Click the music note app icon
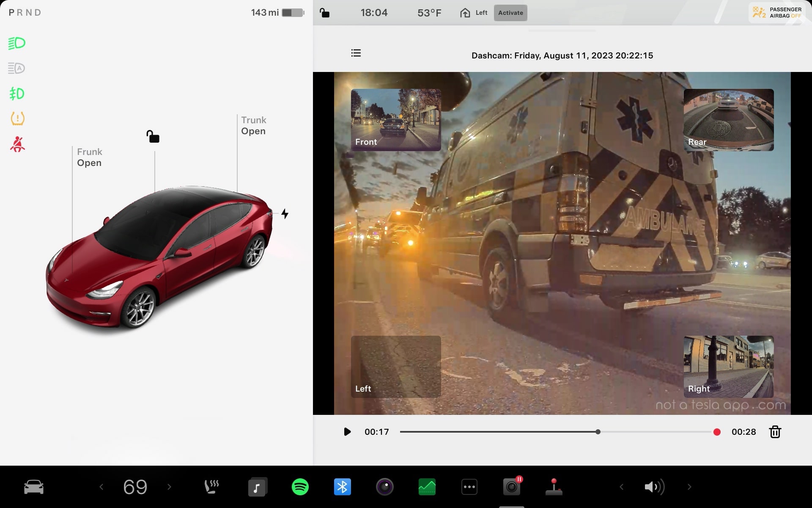The height and width of the screenshot is (508, 812). (257, 486)
